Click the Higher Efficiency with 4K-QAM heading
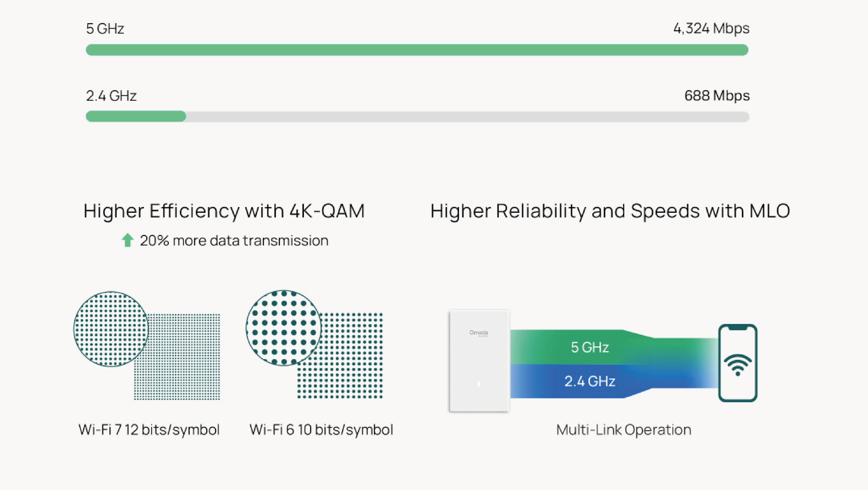The width and height of the screenshot is (868, 490). click(224, 211)
